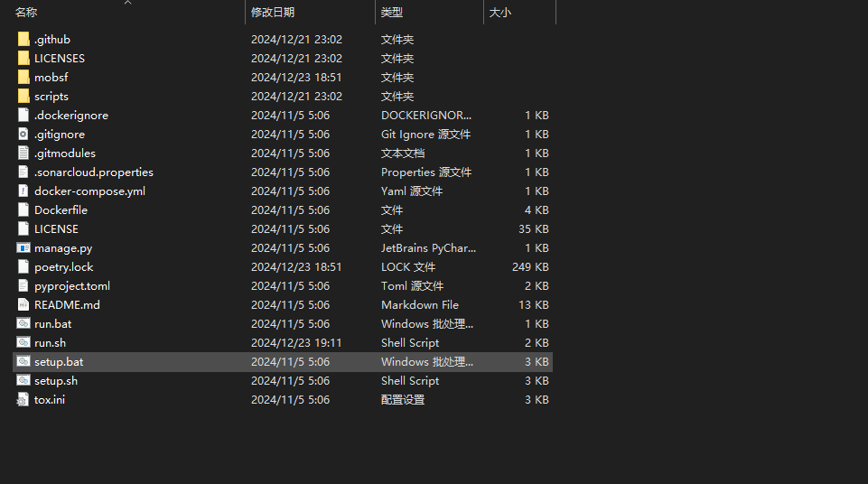
Task: Select the manage.py file name
Action: click(x=63, y=247)
